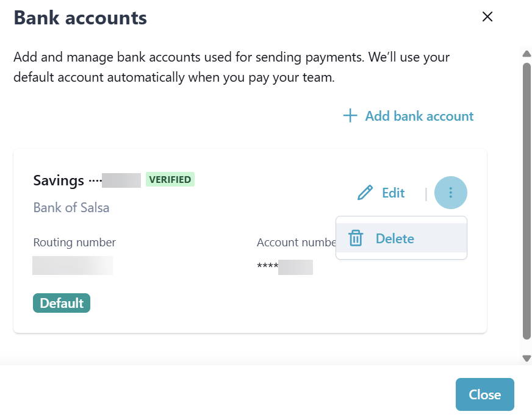Click the masked account number value

coord(285,267)
